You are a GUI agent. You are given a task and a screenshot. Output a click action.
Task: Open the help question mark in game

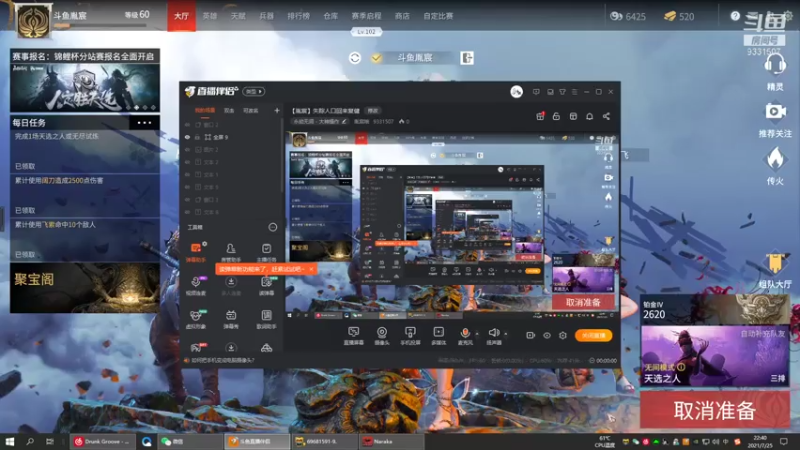(x=735, y=16)
